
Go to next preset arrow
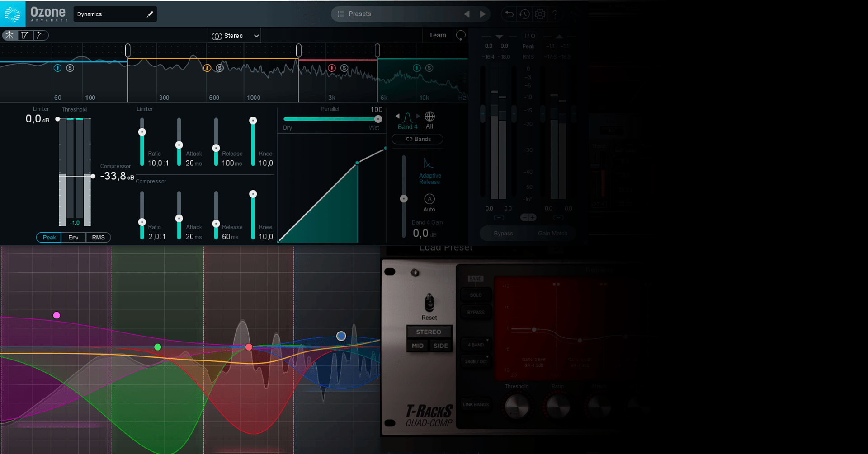coord(483,14)
